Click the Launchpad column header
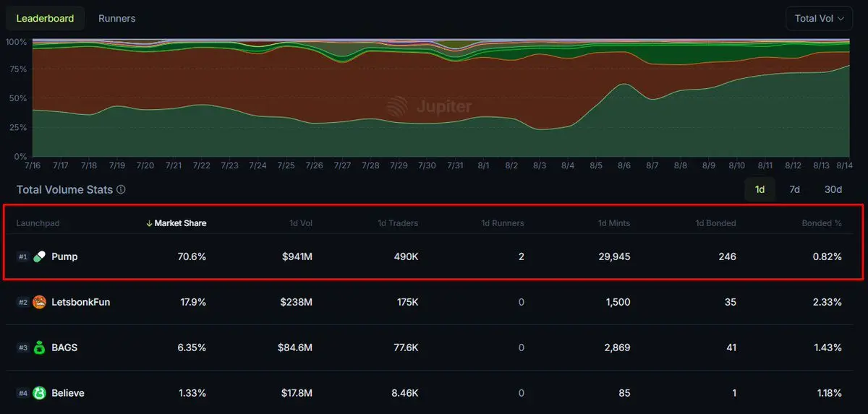Viewport: 868px width, 414px height. click(38, 223)
